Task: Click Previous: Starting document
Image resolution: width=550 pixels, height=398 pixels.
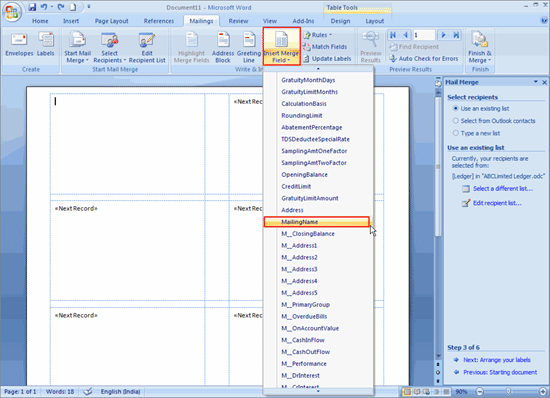Action: tap(500, 372)
